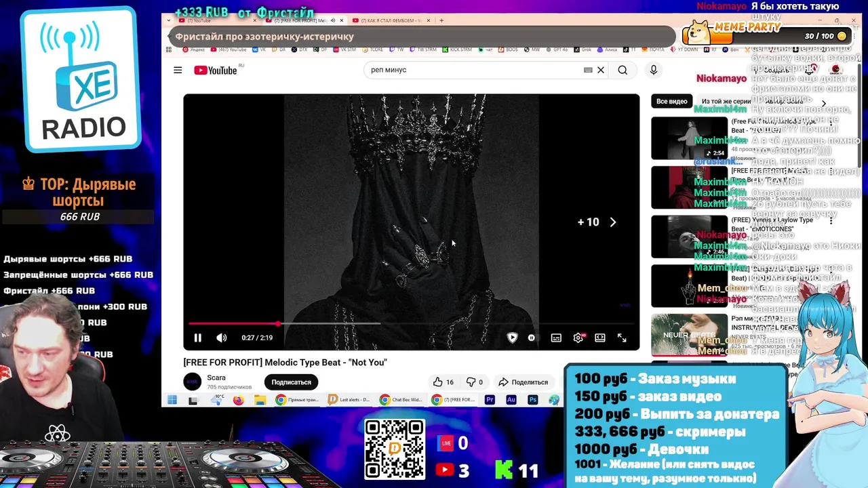Viewport: 868px width, 488px height.
Task: Open the first suggested video thumbnail (2:54)
Action: (x=689, y=138)
